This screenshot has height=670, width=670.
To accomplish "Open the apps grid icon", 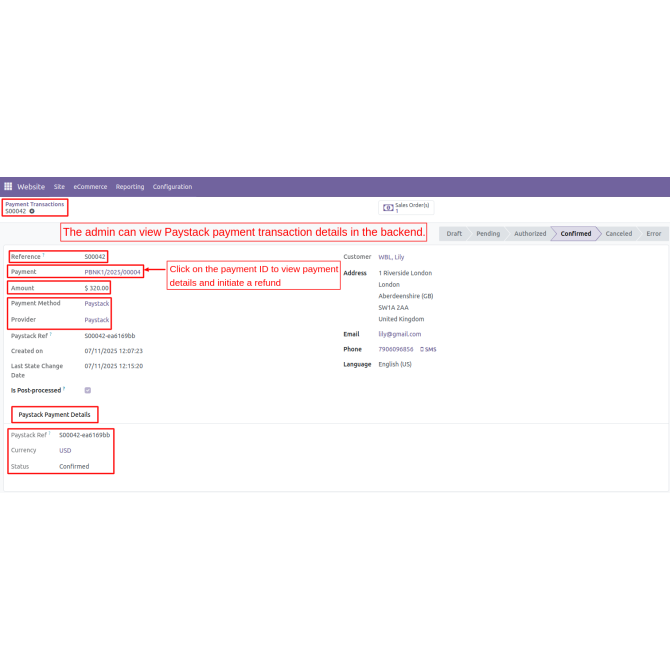I will 8,186.
